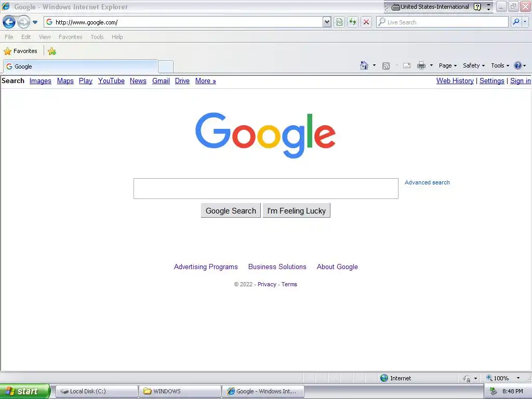Open the recent pages dropdown arrow
The image size is (532, 399).
pyautogui.click(x=35, y=22)
